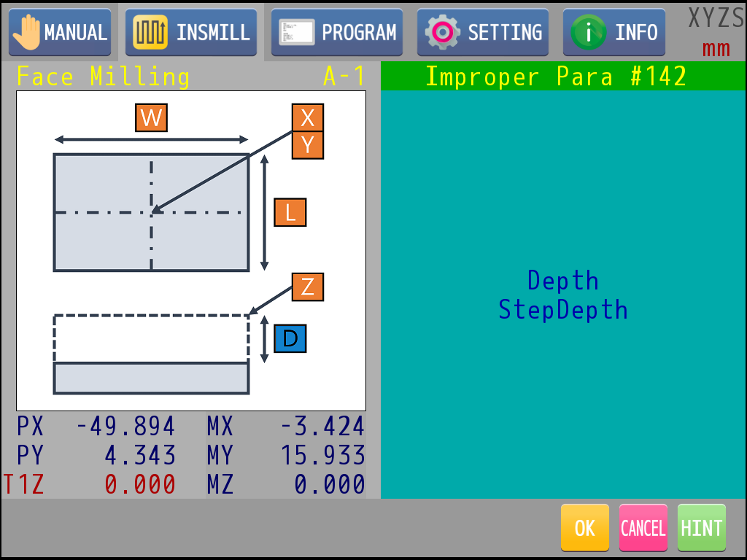Select the orange X parameter label
747x560 pixels.
pyautogui.click(x=308, y=117)
